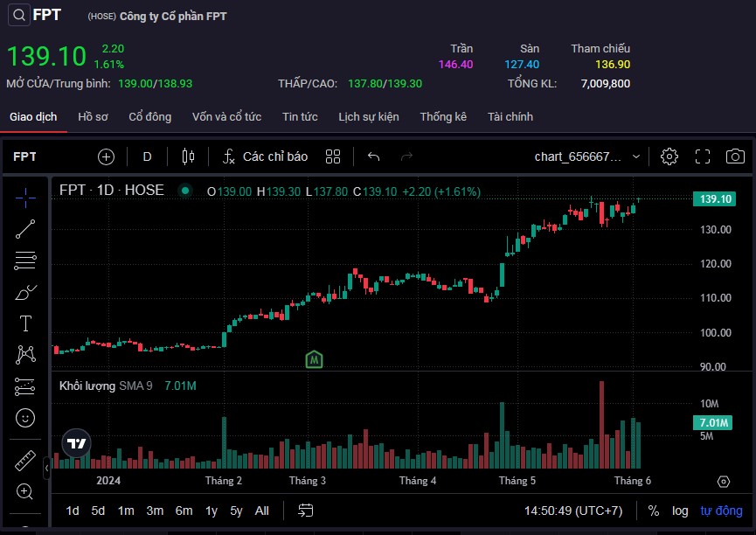This screenshot has width=756, height=535.
Task: Pick the ruler measure tool
Action: click(x=25, y=460)
